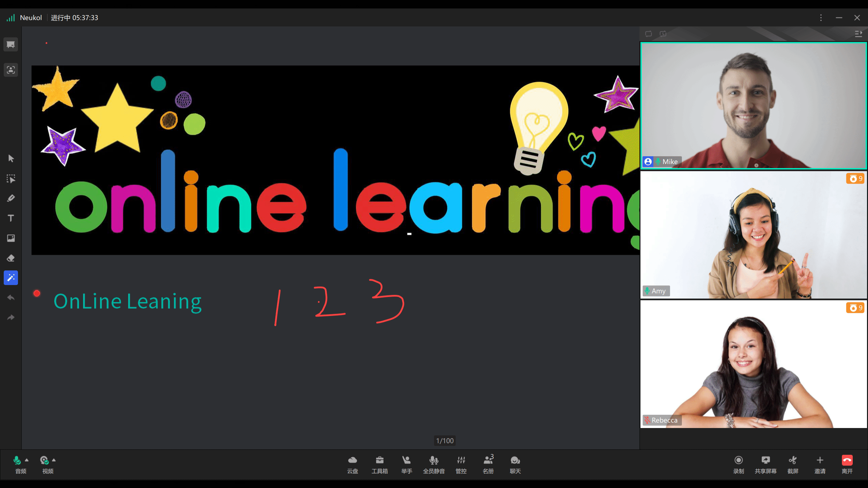Select Rebecca's video tile
Viewport: 868px width, 488px height.
pyautogui.click(x=753, y=364)
